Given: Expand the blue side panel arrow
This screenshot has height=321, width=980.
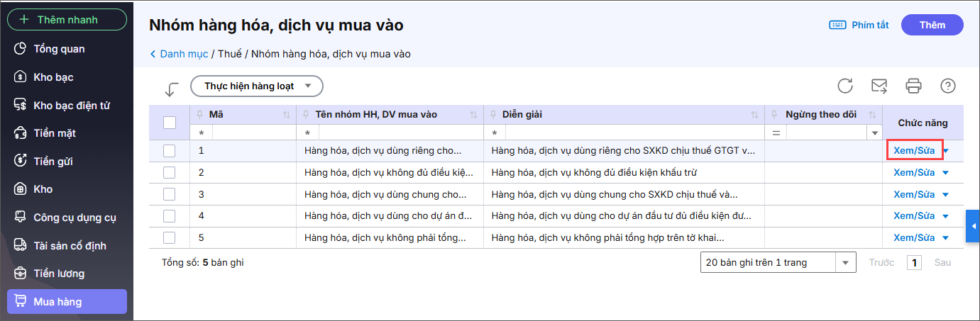Looking at the screenshot, I should [x=972, y=226].
